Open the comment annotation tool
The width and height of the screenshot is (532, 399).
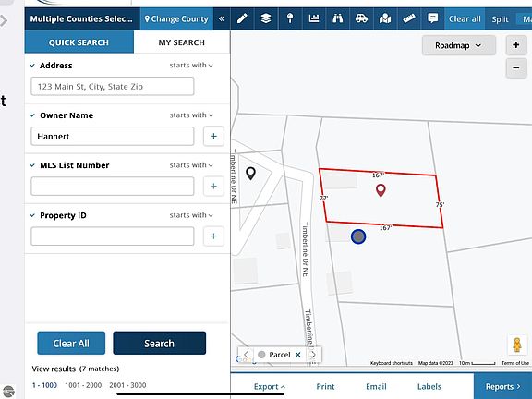[x=432, y=18]
